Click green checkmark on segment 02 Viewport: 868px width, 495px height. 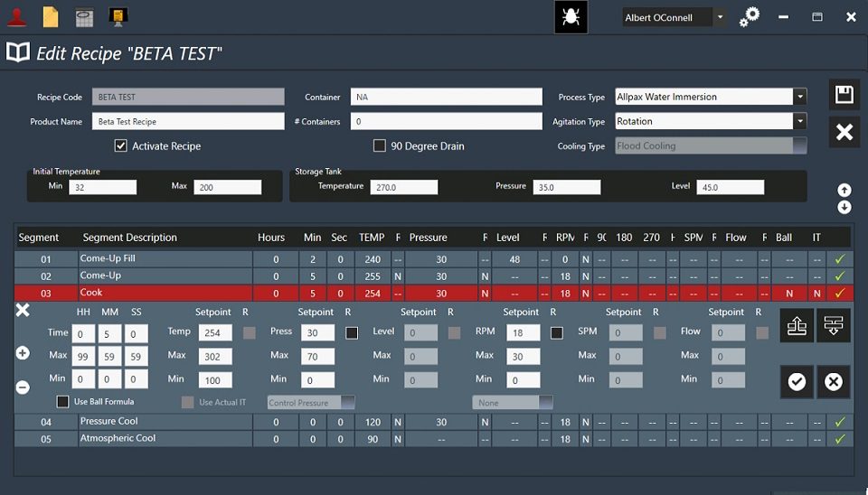click(x=840, y=276)
